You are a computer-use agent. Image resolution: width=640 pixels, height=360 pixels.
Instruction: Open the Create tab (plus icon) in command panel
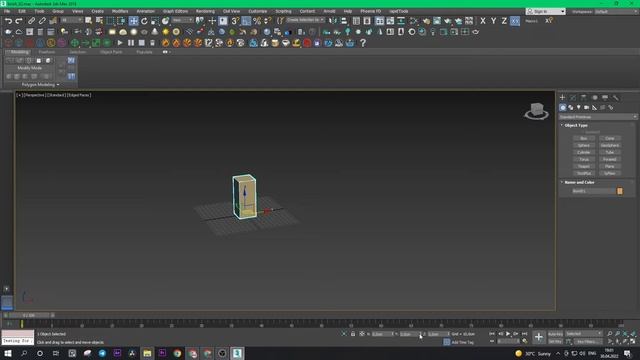(562, 98)
